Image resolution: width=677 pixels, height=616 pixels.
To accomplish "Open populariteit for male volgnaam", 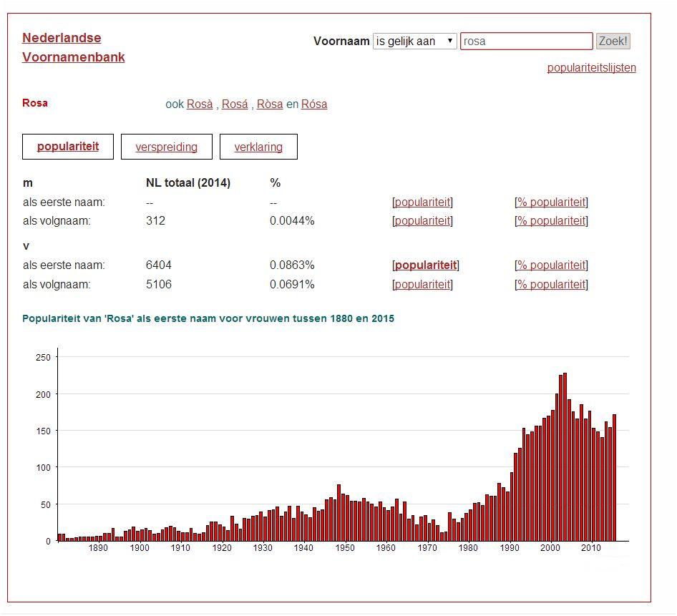I will pos(422,221).
